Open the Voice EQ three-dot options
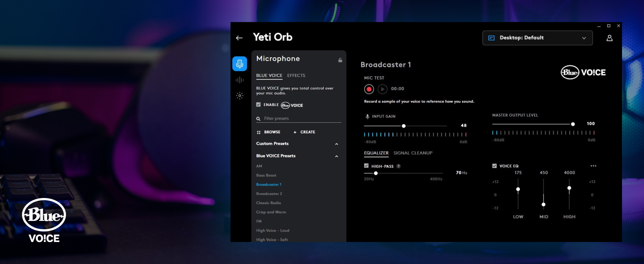Viewport: 644px width, 264px height. pos(593,166)
